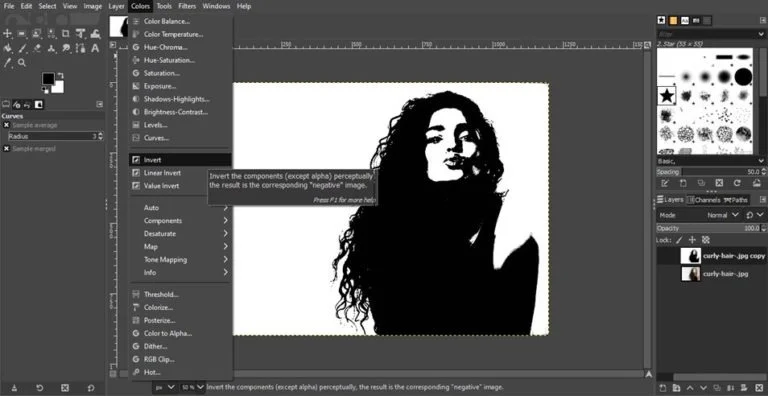This screenshot has height=396, width=768.
Task: Select the Bucket Fill tool
Action: click(x=7, y=48)
